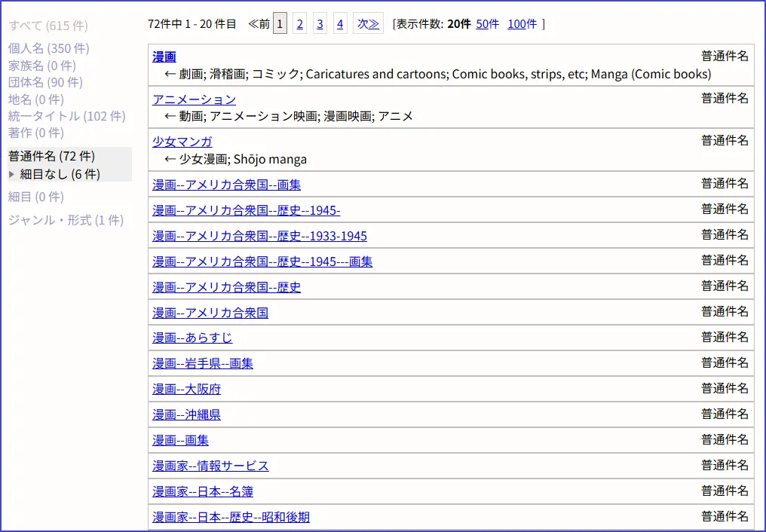Go to results page 3
This screenshot has width=766, height=532.
click(x=320, y=24)
